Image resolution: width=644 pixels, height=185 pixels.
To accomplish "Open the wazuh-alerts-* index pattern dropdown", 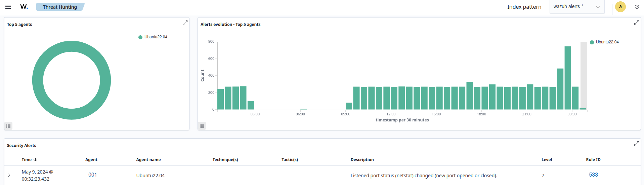I will point(576,7).
